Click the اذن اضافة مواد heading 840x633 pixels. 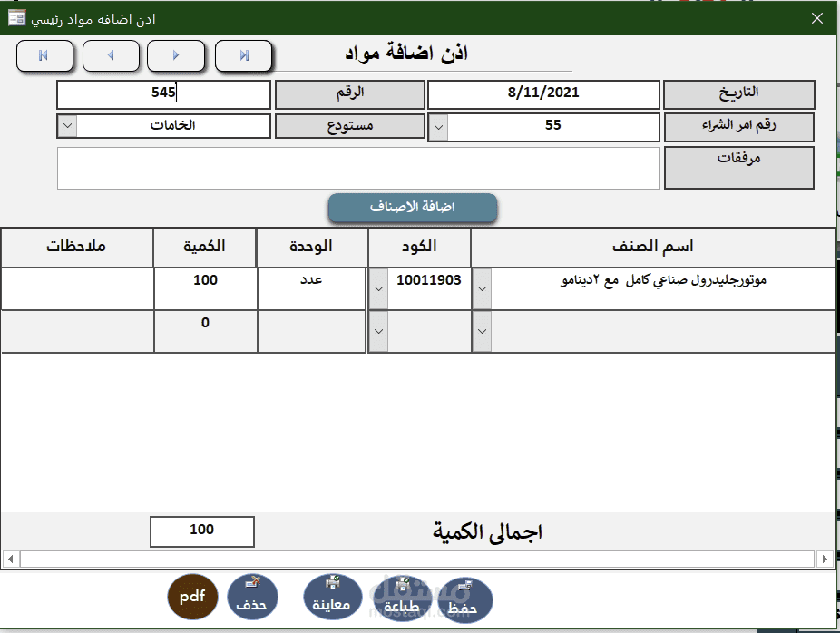tap(406, 54)
